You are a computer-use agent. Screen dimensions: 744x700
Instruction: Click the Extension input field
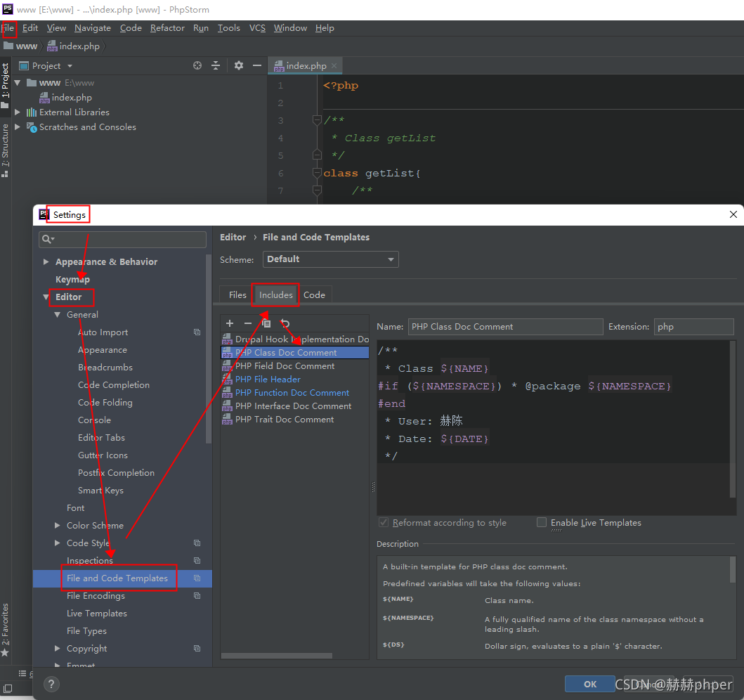[x=693, y=326]
